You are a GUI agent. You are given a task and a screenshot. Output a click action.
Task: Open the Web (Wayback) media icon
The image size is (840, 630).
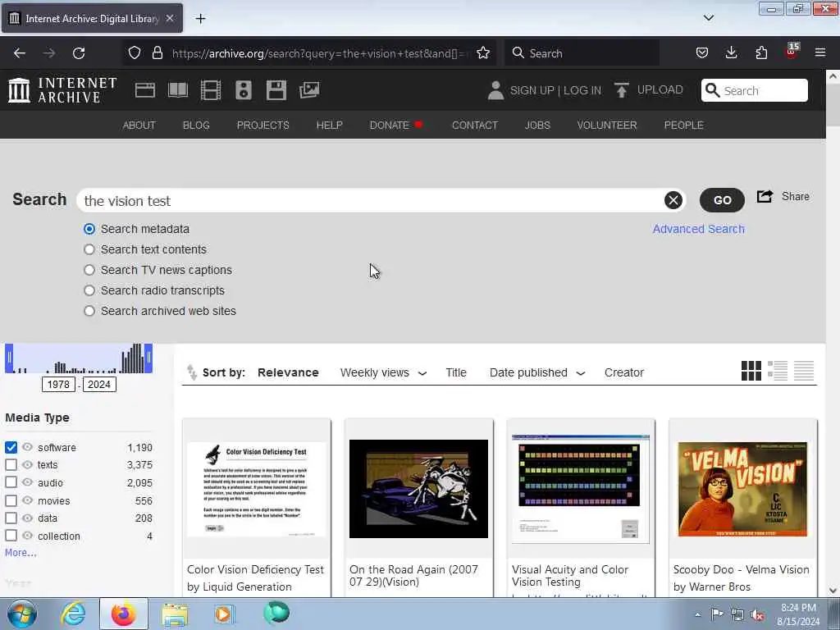pyautogui.click(x=144, y=90)
